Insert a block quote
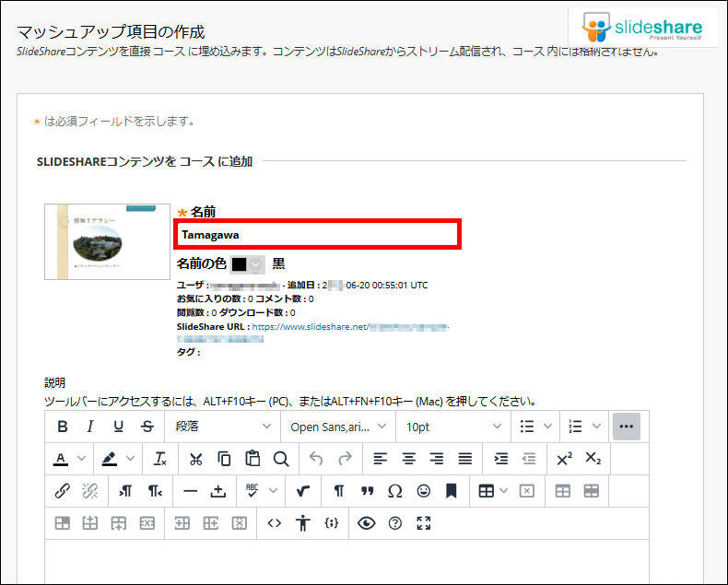This screenshot has width=728, height=585. pyautogui.click(x=368, y=491)
